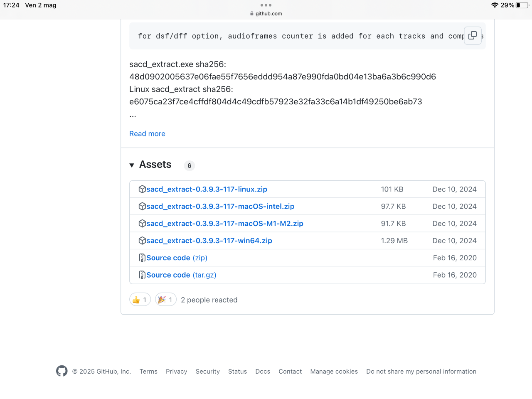This screenshot has height=399, width=532.
Task: Click the Dec 10, 2024 date of linux.zip
Action: [x=454, y=189]
